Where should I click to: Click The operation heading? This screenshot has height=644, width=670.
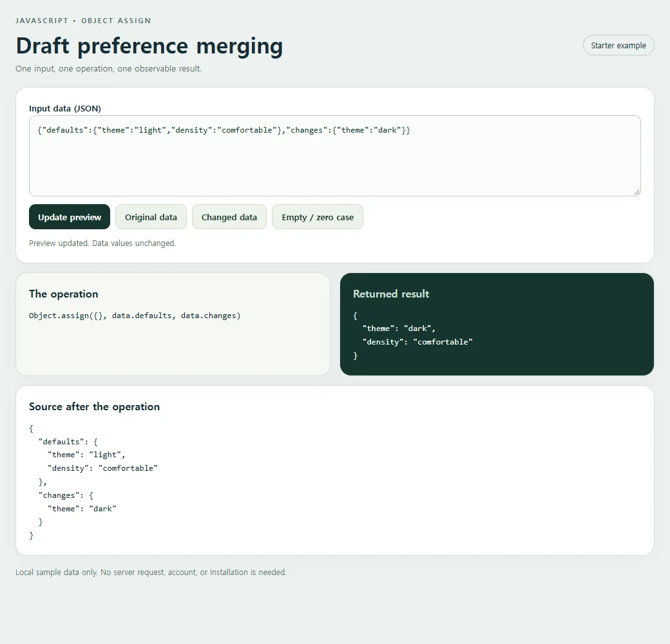(x=64, y=294)
